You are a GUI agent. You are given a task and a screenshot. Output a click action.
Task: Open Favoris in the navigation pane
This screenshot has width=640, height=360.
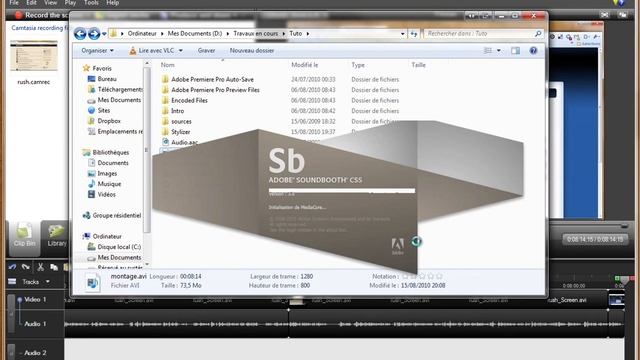click(x=102, y=68)
